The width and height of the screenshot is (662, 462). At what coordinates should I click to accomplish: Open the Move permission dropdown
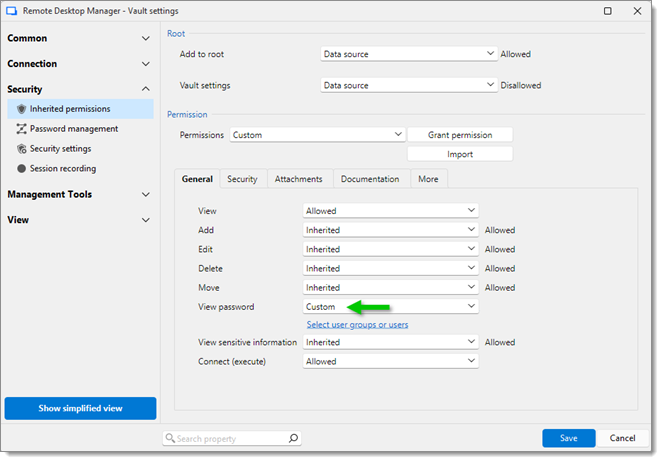click(x=391, y=288)
